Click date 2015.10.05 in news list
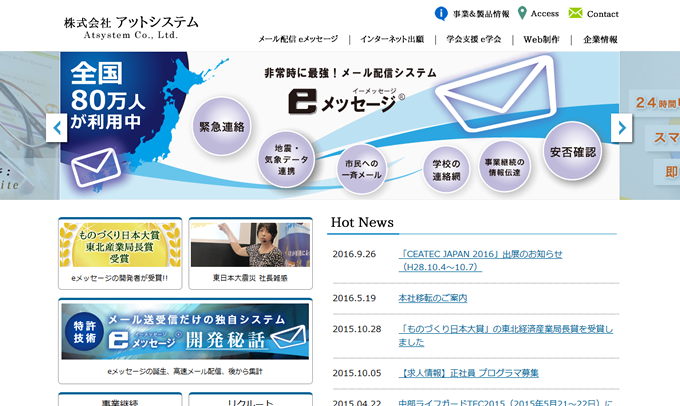Viewport: 680px width, 406px height. click(x=356, y=373)
